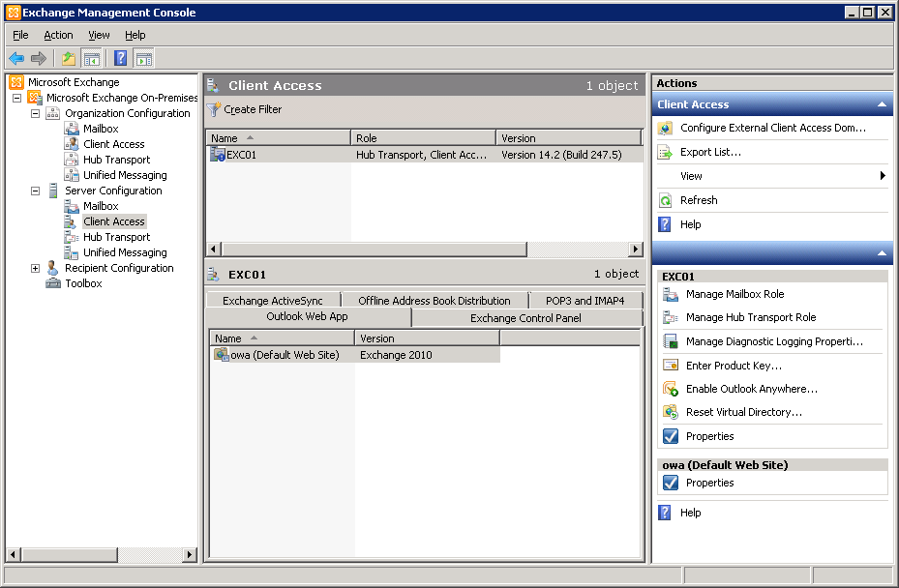Collapse the Organization Configuration node
Image resolution: width=899 pixels, height=588 pixels.
tap(36, 113)
